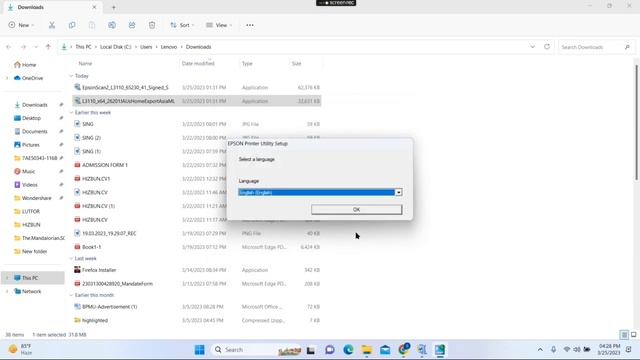Screen dimensions: 640x360
Task: Click the Back navigation arrow
Action: pos(9,47)
